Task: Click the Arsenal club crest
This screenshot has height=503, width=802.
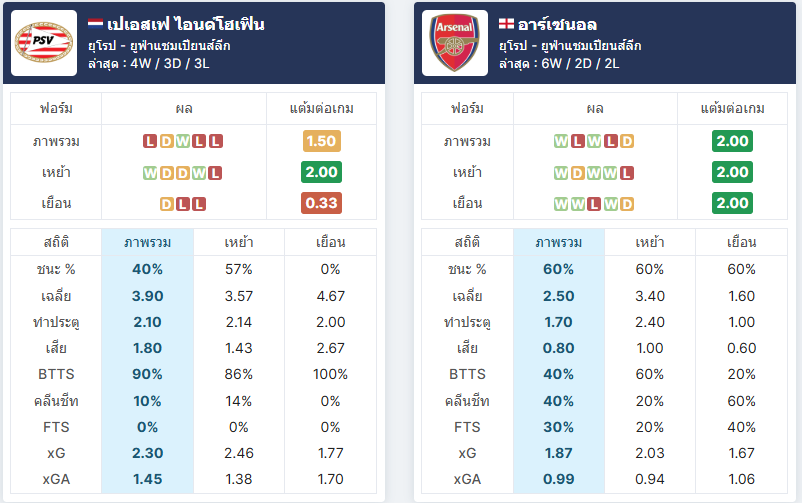Action: tap(455, 43)
